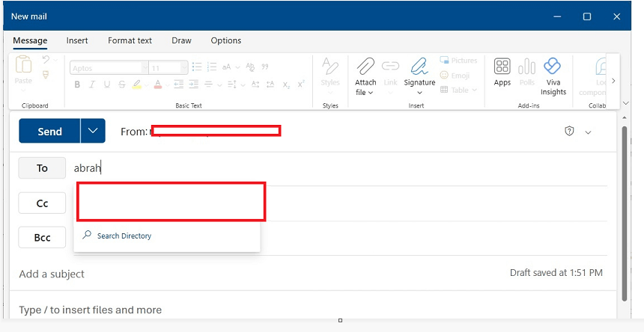Image resolution: width=644 pixels, height=332 pixels.
Task: Toggle subscript formatting
Action: (x=286, y=84)
